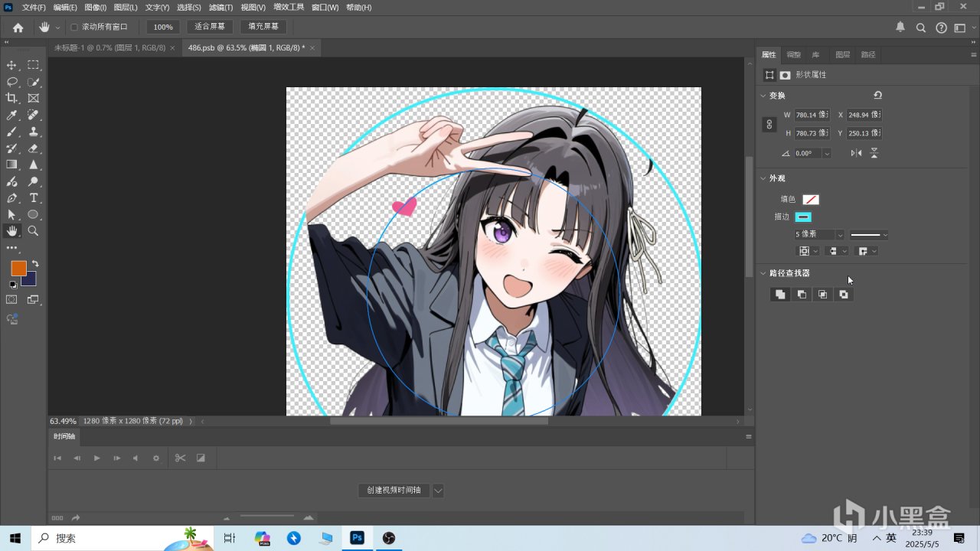
Task: Select the Eraser tool
Action: pyautogui.click(x=34, y=148)
